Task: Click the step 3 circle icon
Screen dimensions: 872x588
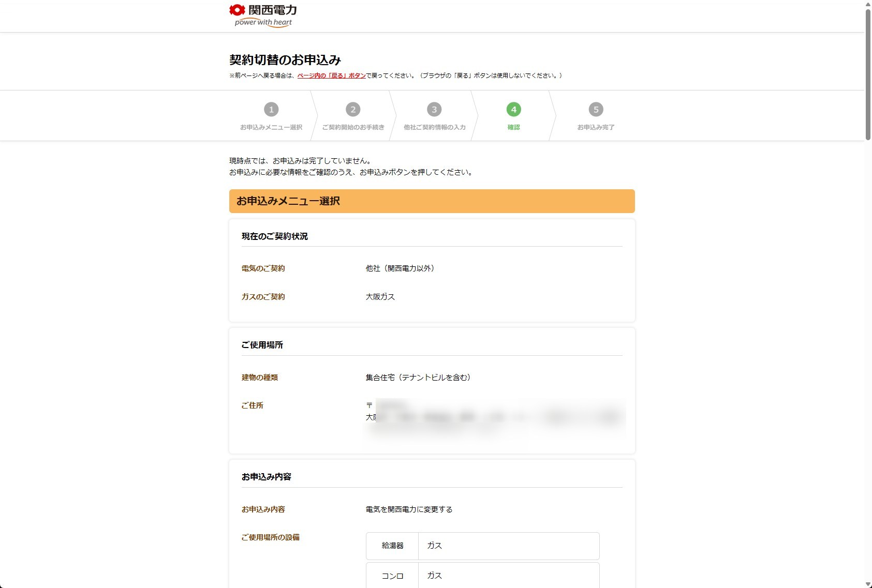Action: 434,110
